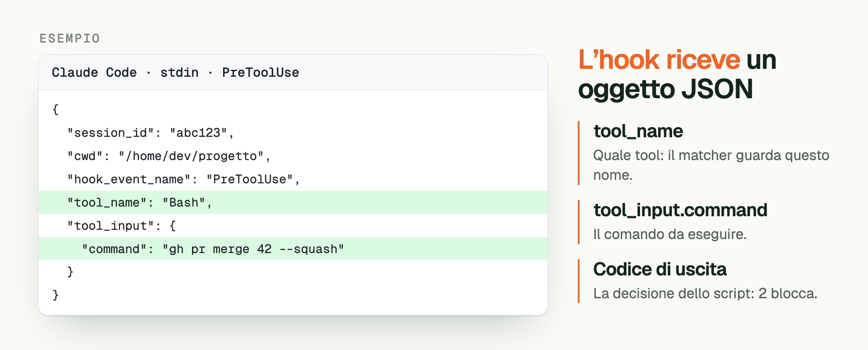Click the highlighted "tool_name": "Bash" line
868x350 pixels.
[293, 203]
